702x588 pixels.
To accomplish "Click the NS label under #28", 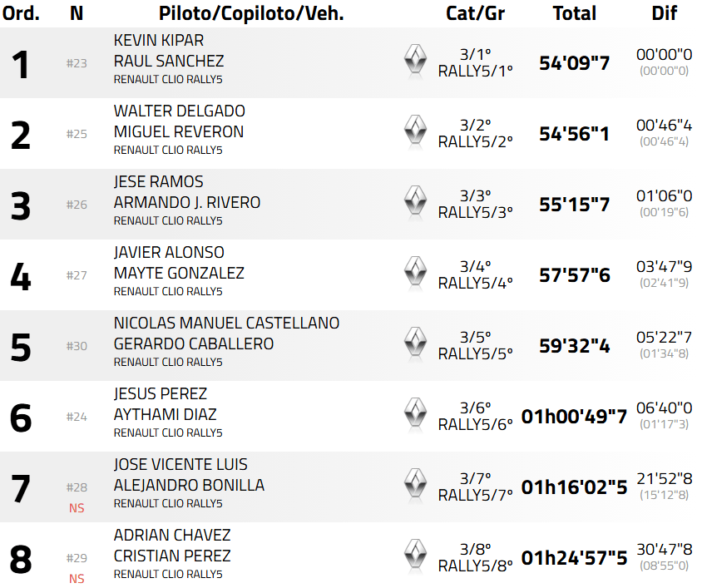I will pyautogui.click(x=77, y=508).
